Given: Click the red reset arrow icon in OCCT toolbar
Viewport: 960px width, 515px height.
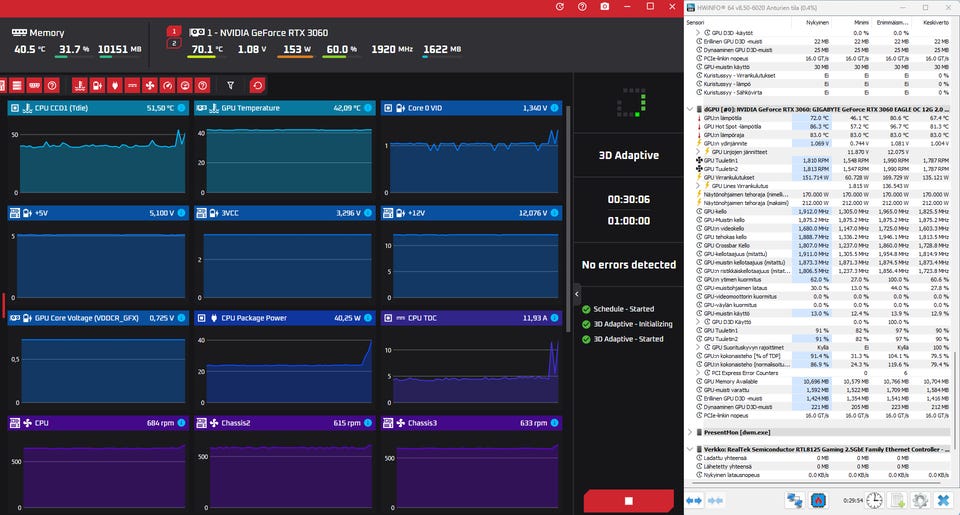Looking at the screenshot, I should coord(257,86).
